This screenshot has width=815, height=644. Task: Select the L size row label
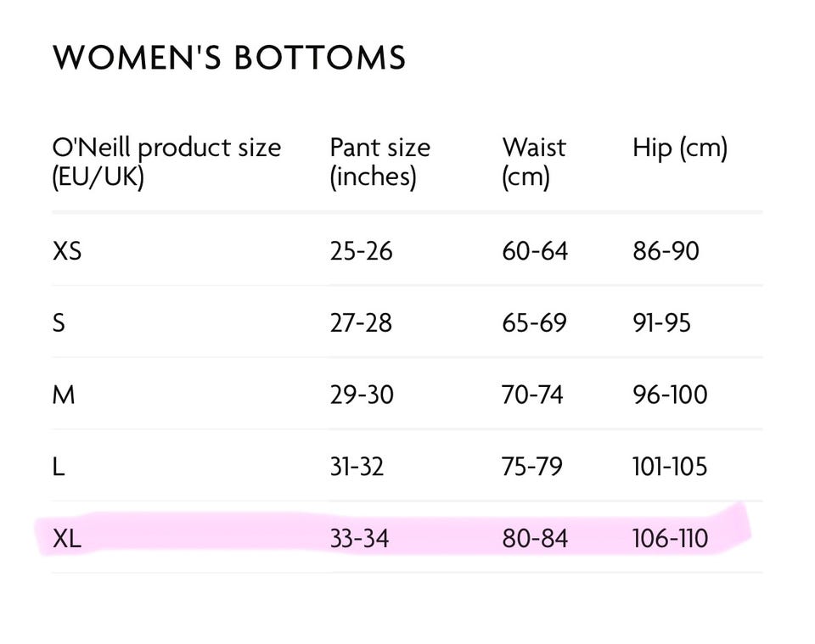coord(59,467)
